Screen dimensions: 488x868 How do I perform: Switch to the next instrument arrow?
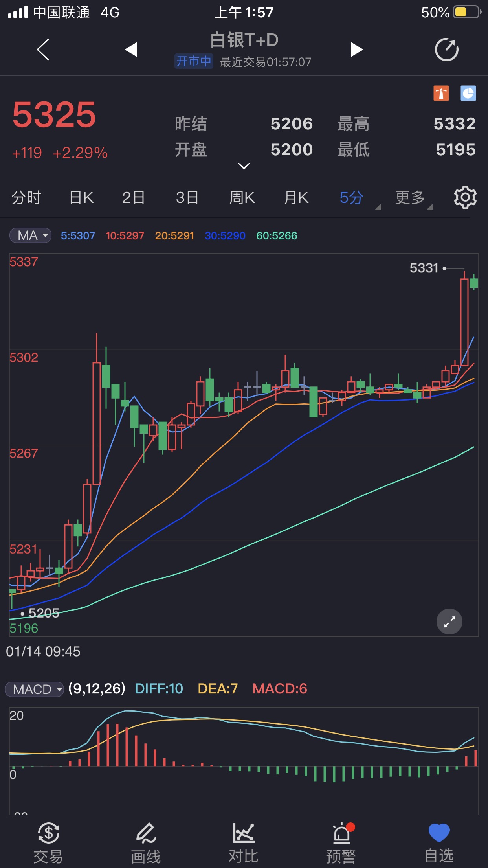(x=356, y=50)
